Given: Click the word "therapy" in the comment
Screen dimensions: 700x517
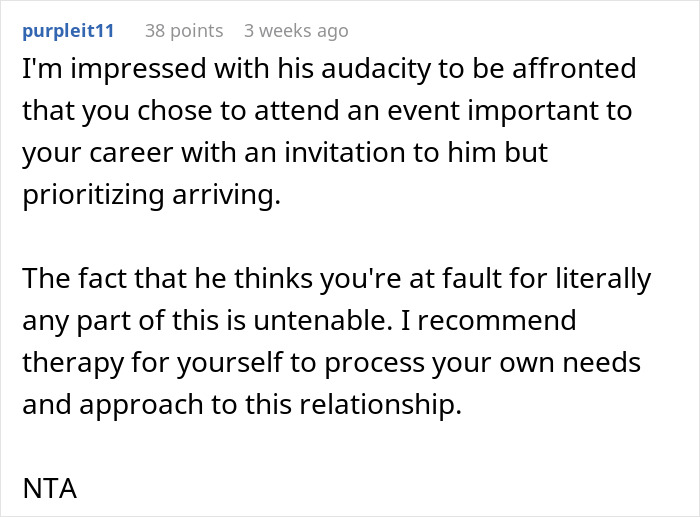Looking at the screenshot, I should (x=70, y=363).
